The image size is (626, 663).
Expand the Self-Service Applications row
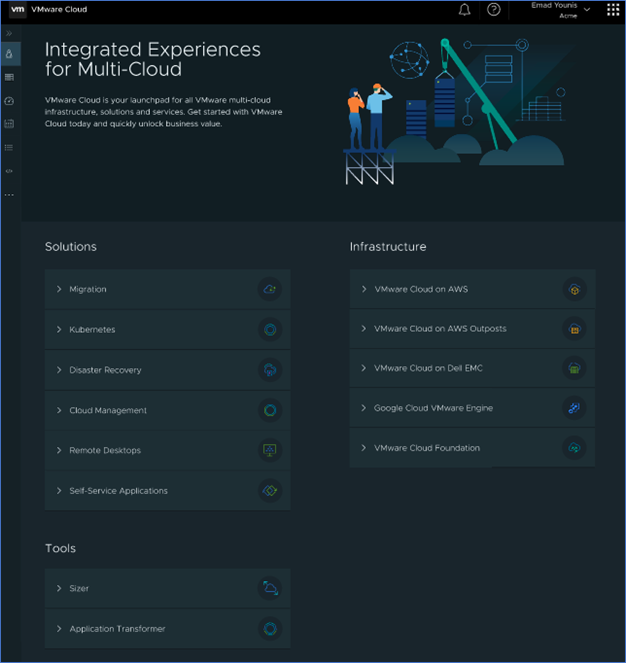118,491
